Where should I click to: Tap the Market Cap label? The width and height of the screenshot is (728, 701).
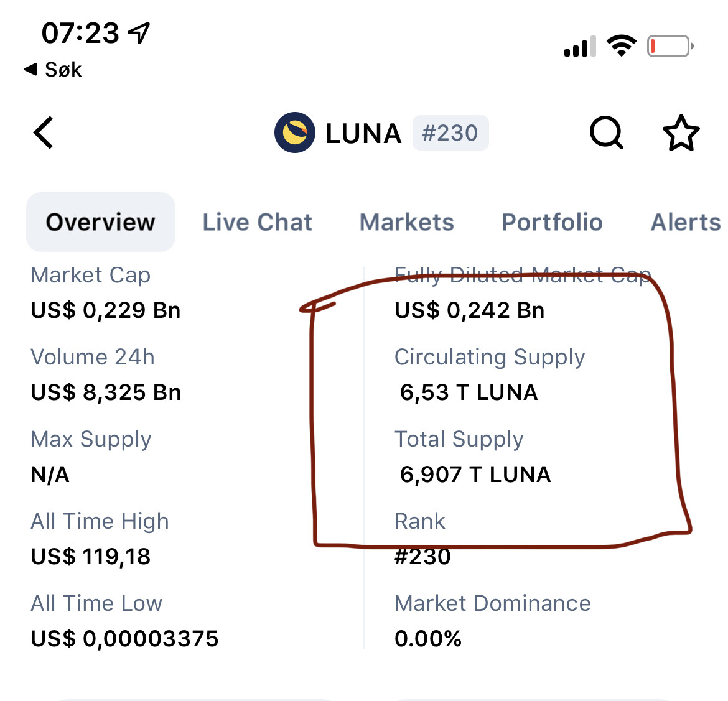click(91, 275)
